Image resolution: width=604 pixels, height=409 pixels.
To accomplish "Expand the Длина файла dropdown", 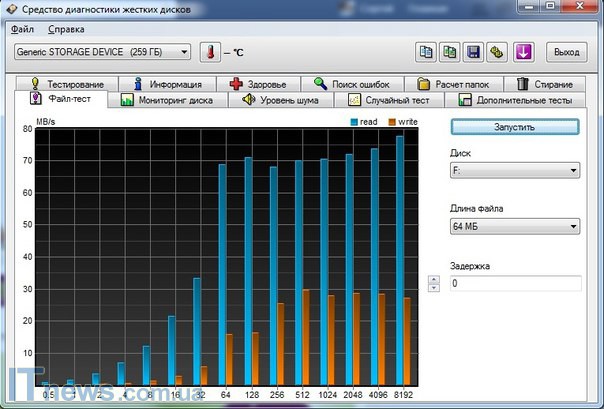I will [514, 227].
